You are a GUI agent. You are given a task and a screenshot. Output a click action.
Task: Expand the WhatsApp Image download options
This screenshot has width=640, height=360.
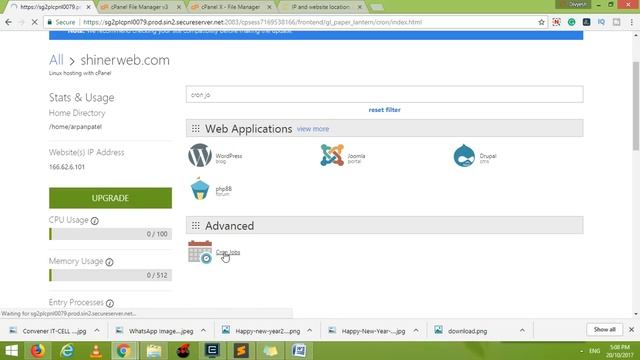(203, 331)
